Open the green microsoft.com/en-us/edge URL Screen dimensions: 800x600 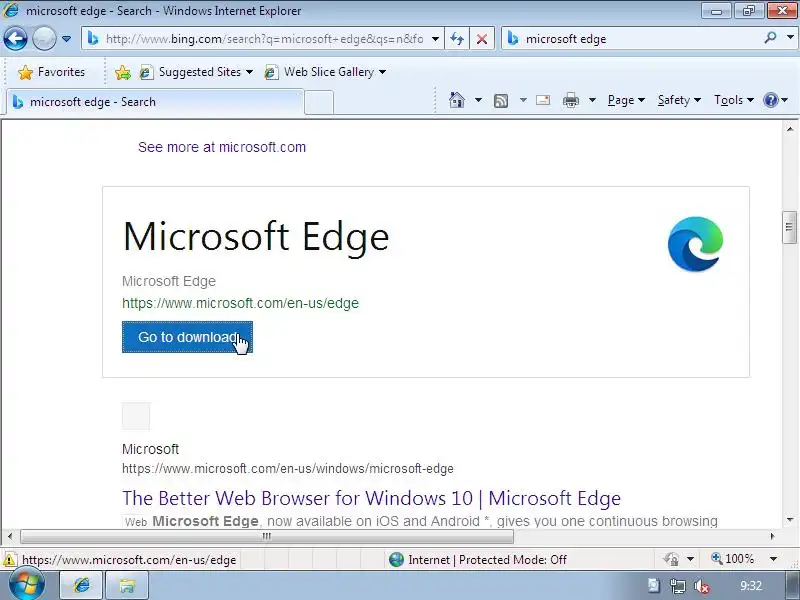click(x=240, y=303)
